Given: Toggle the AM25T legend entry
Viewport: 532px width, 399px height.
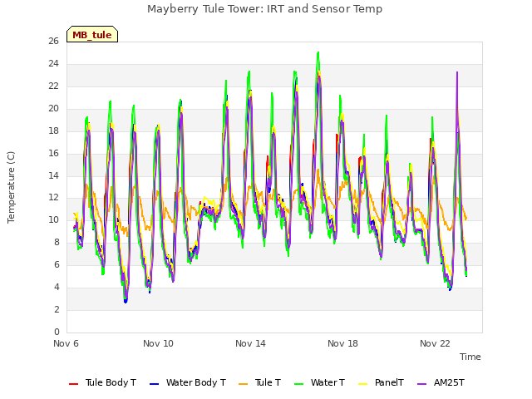Looking at the screenshot, I should coord(441,382).
